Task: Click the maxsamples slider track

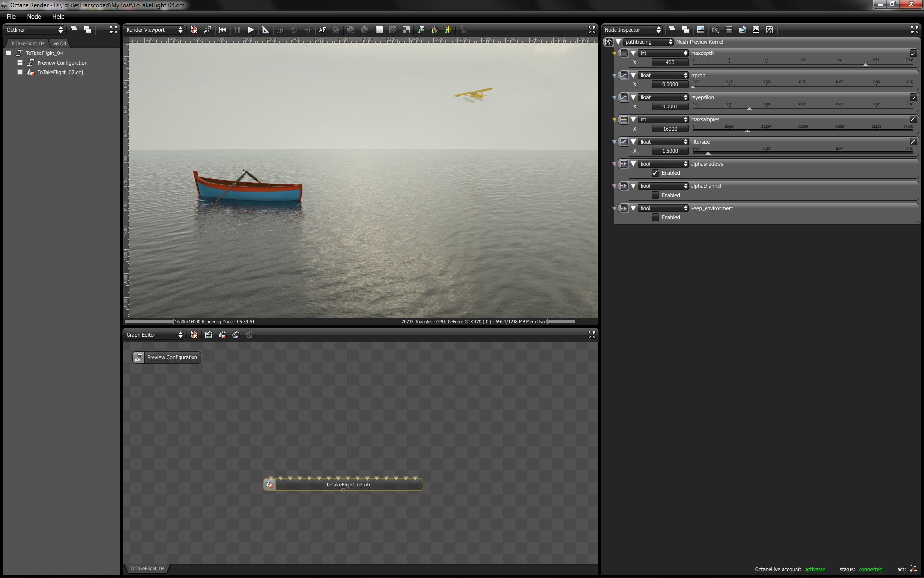Action: point(802,131)
